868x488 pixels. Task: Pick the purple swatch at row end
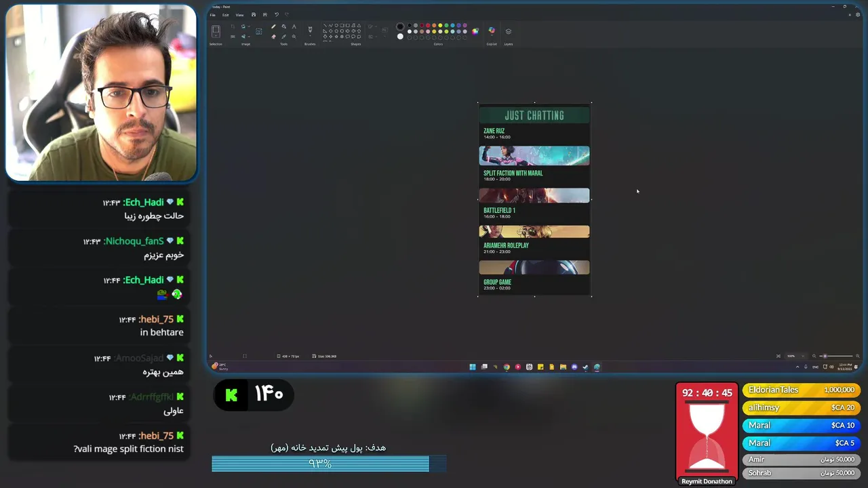465,25
